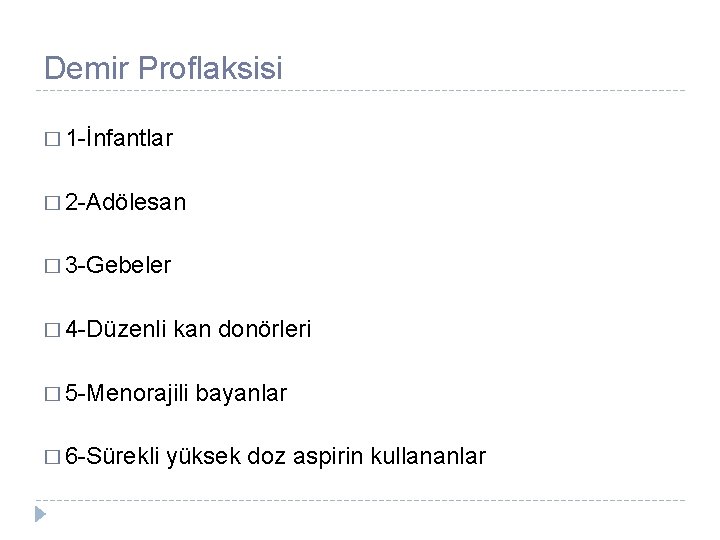
Task: Check the box beside 1-İnfantlar
Action: 52,139
